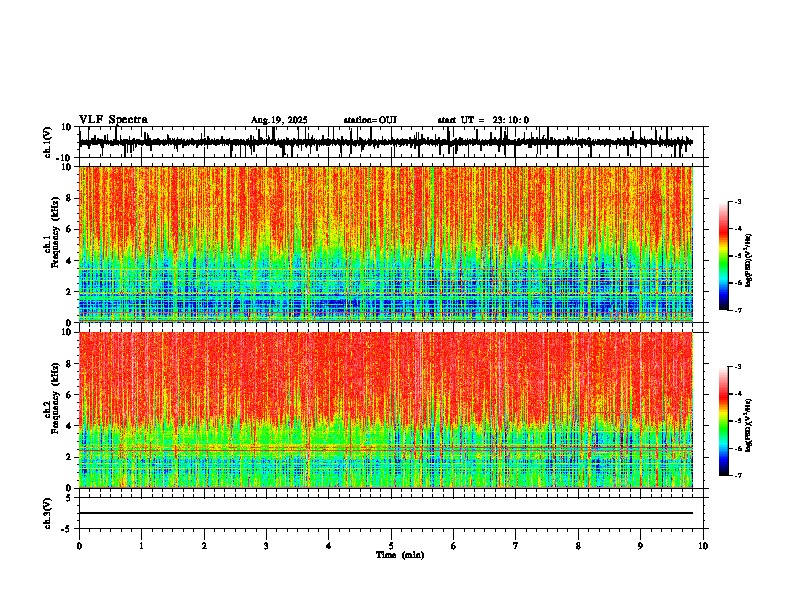Click the ch.2 spectrogram color scale bar
This screenshot has height=612, width=792.
(724, 420)
